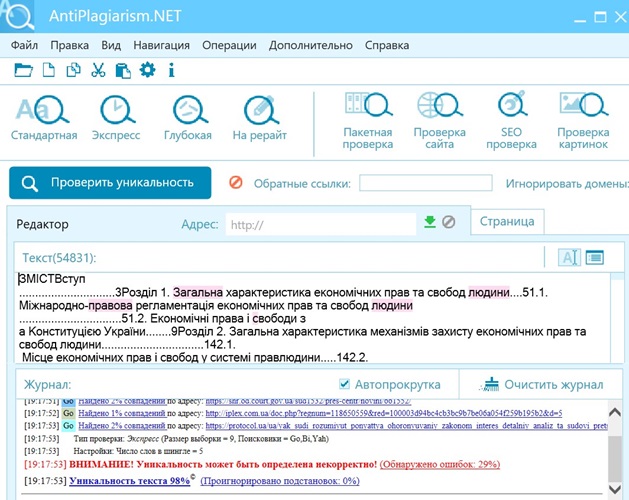Switch to text edit mode icon
This screenshot has height=500, width=629.
click(x=569, y=257)
